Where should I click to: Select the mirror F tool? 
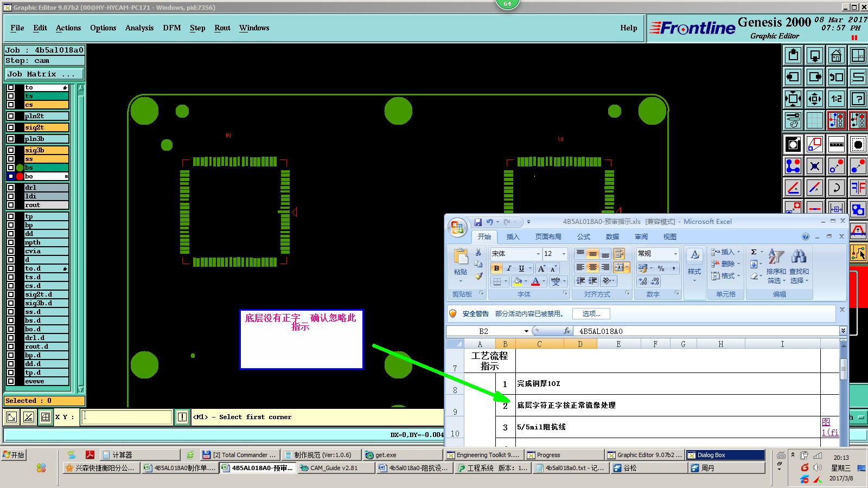pyautogui.click(x=858, y=188)
